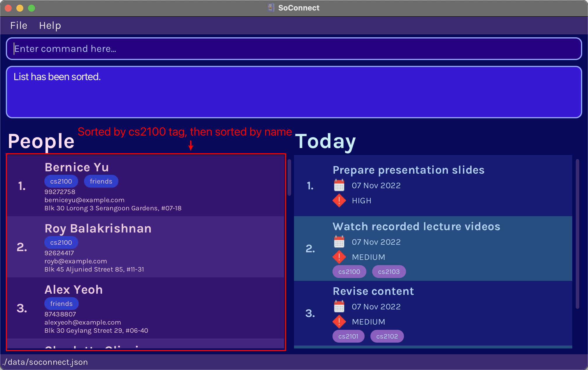588x370 pixels.
Task: Click phone number 99272758
Action: [60, 192]
